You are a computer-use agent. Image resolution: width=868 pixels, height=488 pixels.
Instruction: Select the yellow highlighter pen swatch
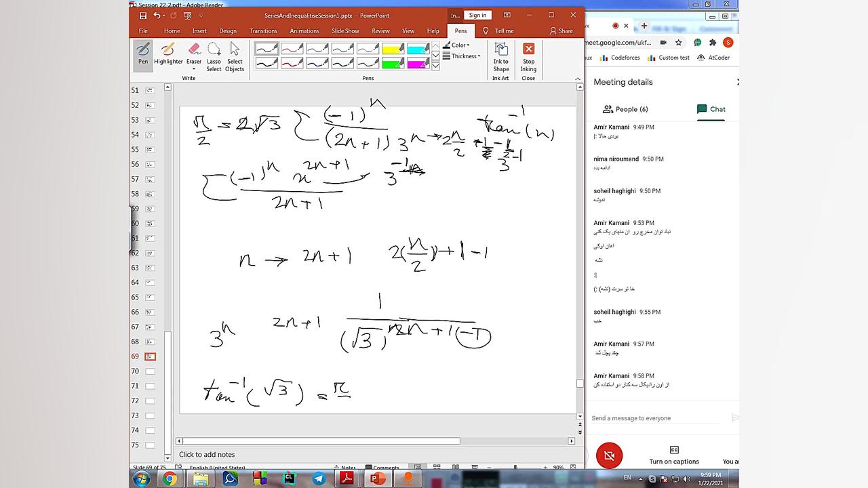[393, 49]
